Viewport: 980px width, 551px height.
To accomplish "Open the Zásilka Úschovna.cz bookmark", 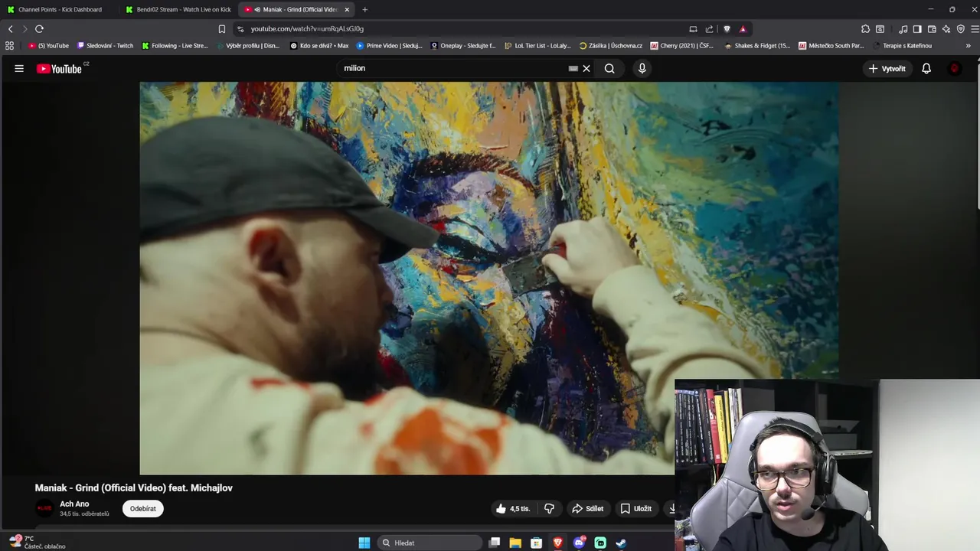I will point(611,46).
